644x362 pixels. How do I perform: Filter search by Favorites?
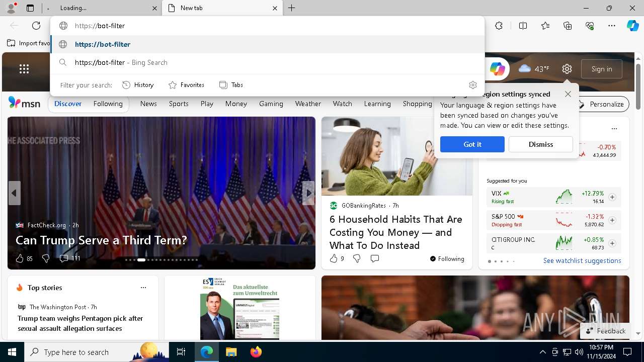tap(186, 85)
